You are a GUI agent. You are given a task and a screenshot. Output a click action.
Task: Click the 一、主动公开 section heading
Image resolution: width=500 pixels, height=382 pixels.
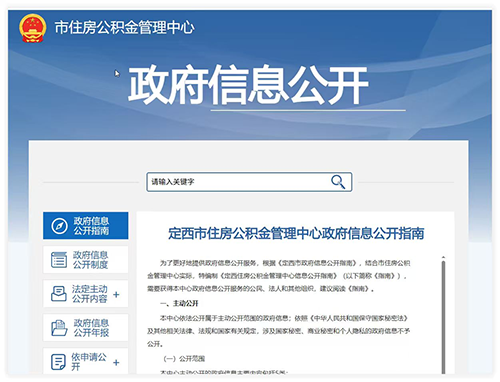coord(179,303)
